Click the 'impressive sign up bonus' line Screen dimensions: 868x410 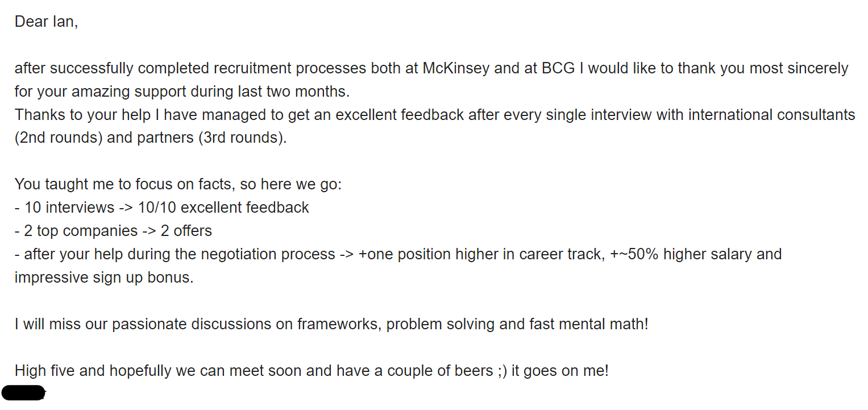click(x=104, y=277)
